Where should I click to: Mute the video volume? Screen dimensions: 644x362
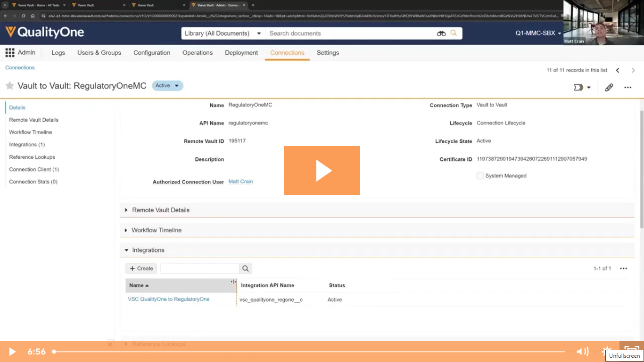[x=583, y=351]
